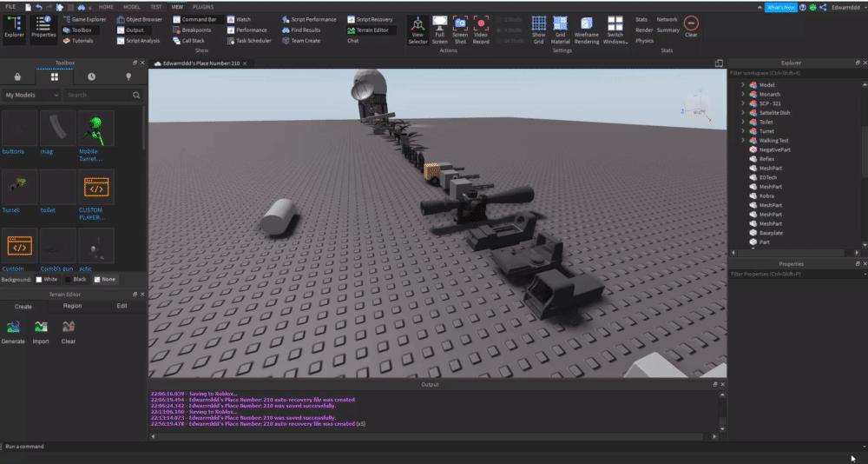Image resolution: width=868 pixels, height=464 pixels.
Task: Expand the Turret item in Explorer
Action: pos(743,131)
